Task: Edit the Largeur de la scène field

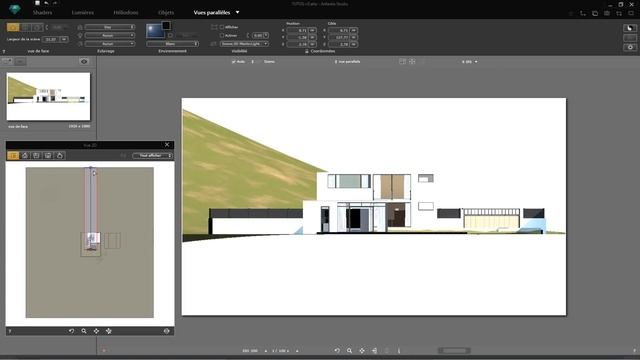Action: (52, 39)
